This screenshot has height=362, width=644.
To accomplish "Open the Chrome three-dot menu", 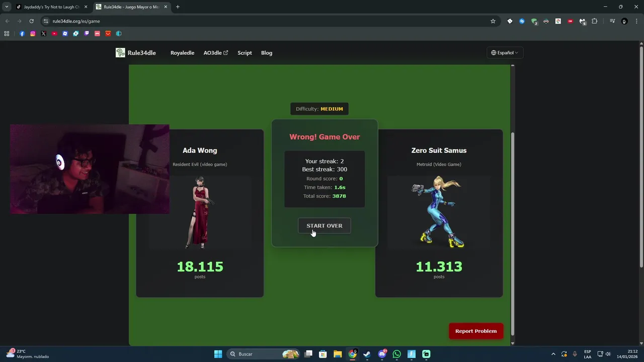I will (x=636, y=21).
